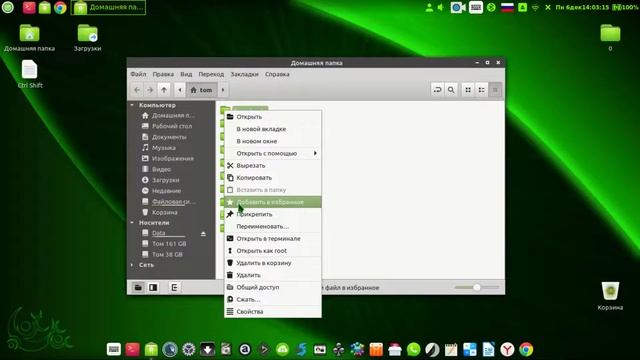Open Том 38 GB volume in sidebar
This screenshot has height=360, width=640.
point(167,254)
